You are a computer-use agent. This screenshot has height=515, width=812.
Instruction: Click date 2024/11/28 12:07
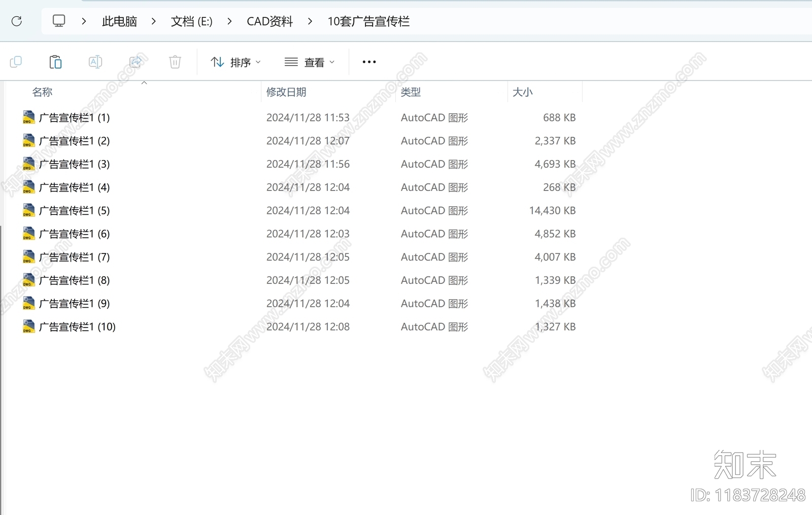pyautogui.click(x=308, y=141)
